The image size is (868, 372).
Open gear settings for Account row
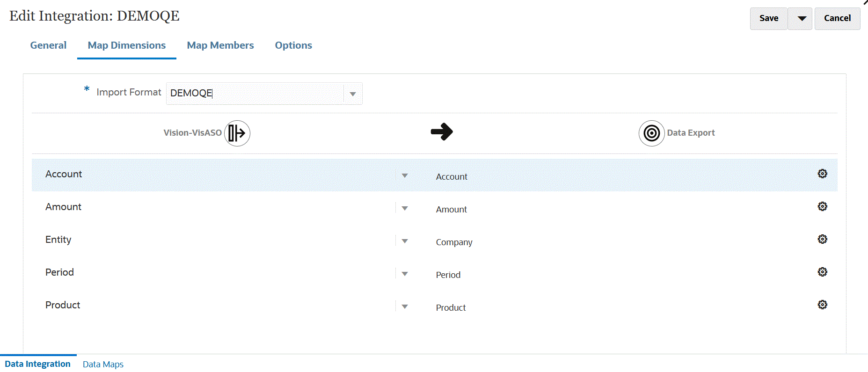point(822,174)
